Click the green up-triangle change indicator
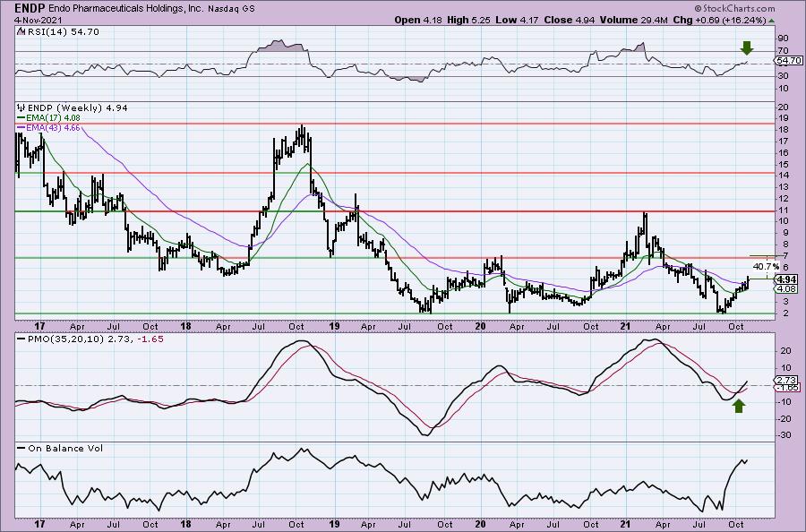The height and width of the screenshot is (532, 806). [x=771, y=21]
